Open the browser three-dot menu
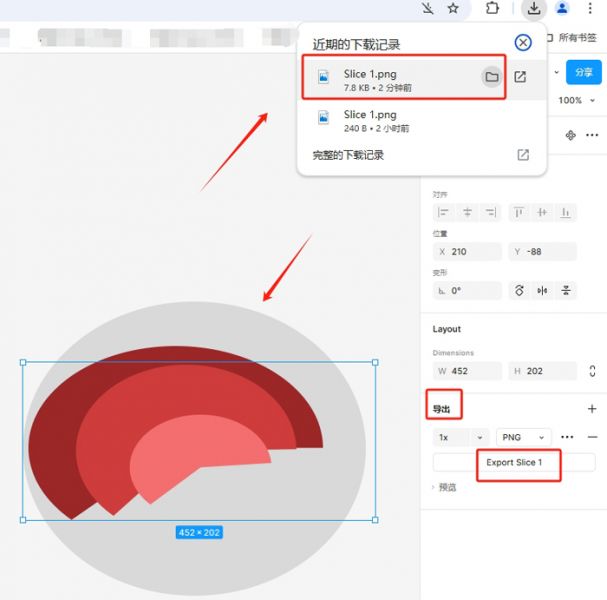The width and height of the screenshot is (607, 600). (x=590, y=9)
